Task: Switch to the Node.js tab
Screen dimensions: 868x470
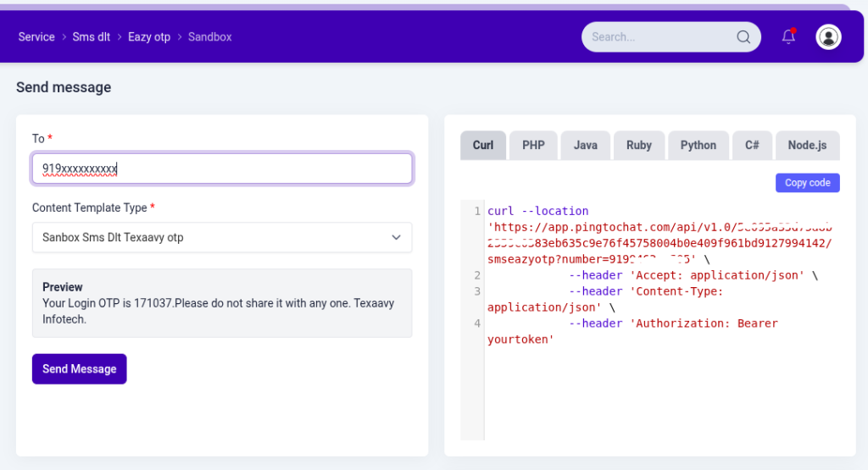Action: coord(807,145)
